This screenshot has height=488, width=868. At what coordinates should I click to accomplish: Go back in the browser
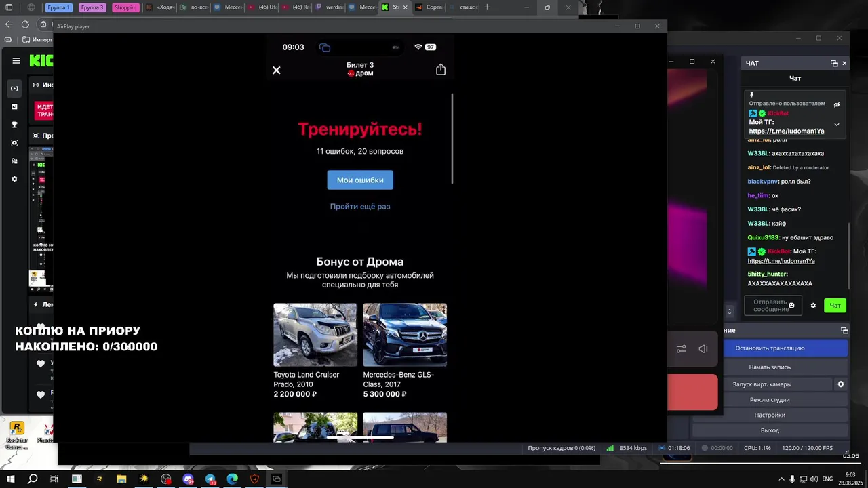9,24
